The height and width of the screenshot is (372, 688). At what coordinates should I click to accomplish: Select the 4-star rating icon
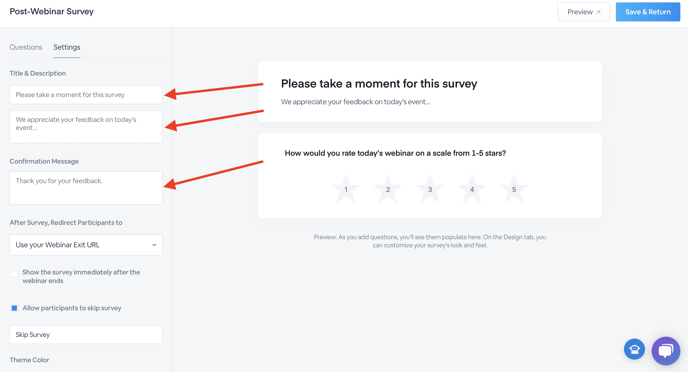click(x=472, y=189)
